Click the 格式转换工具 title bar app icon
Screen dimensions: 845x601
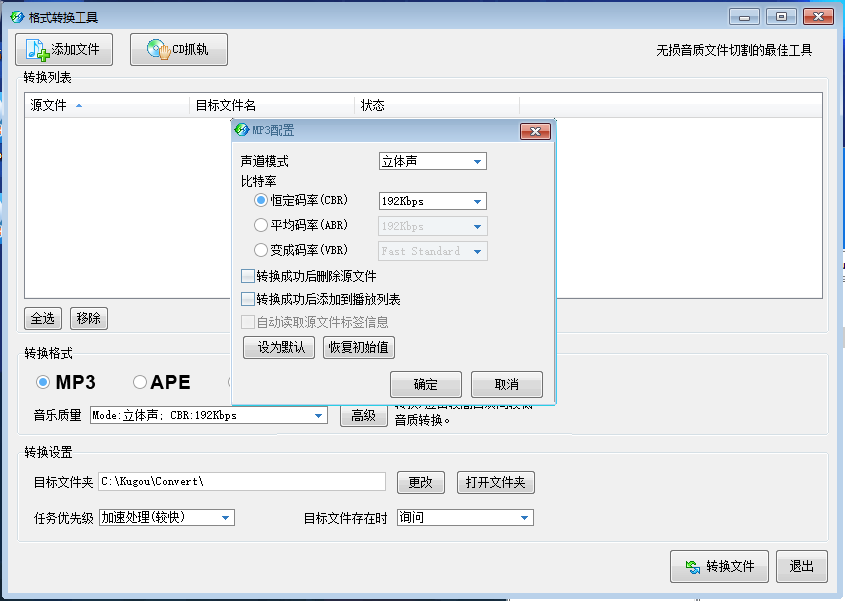pyautogui.click(x=17, y=17)
